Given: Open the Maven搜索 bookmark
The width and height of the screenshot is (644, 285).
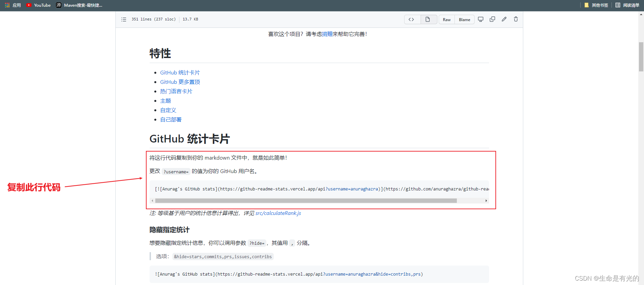Looking at the screenshot, I should 79,5.
